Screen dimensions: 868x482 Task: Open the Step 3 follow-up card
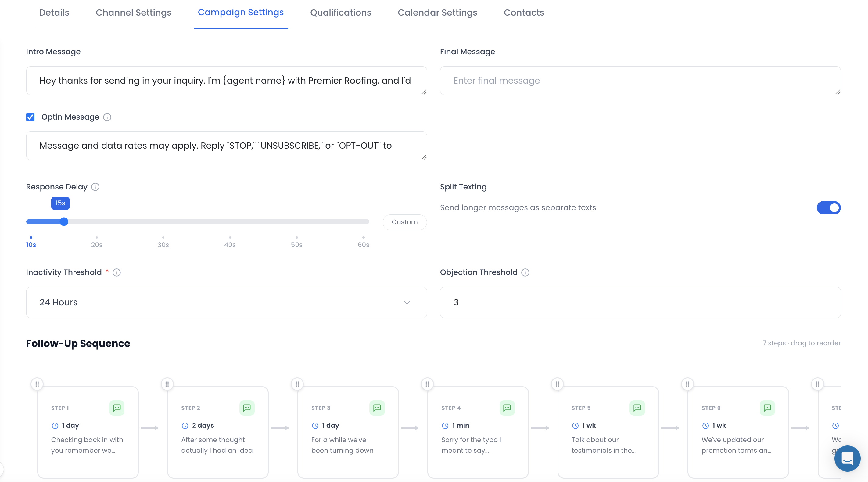click(348, 438)
